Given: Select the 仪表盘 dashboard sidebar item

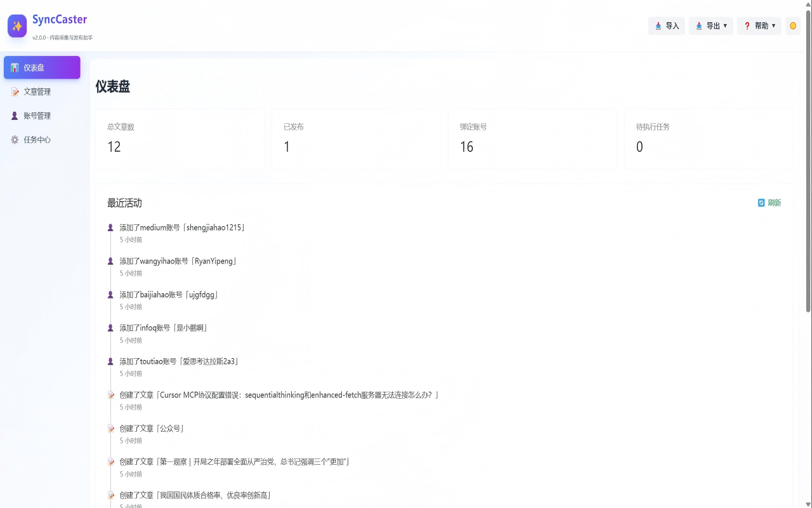Looking at the screenshot, I should click(x=42, y=68).
